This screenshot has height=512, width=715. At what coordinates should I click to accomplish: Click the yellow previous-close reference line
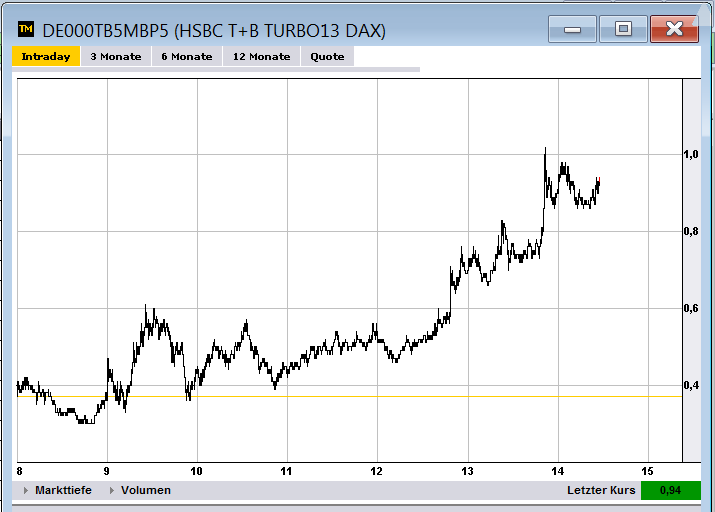pyautogui.click(x=350, y=397)
